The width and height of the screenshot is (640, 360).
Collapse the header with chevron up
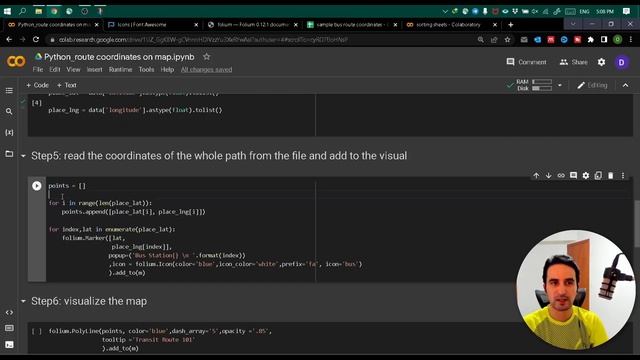tap(625, 85)
